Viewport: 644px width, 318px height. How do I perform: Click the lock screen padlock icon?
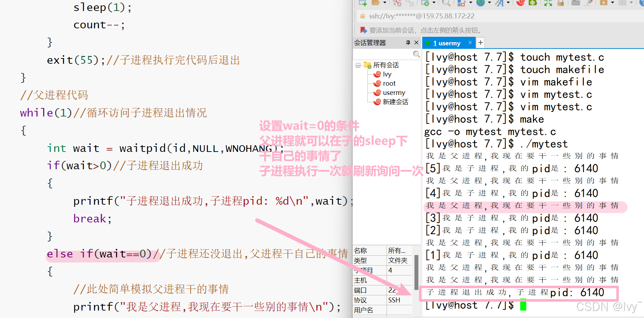[560, 3]
